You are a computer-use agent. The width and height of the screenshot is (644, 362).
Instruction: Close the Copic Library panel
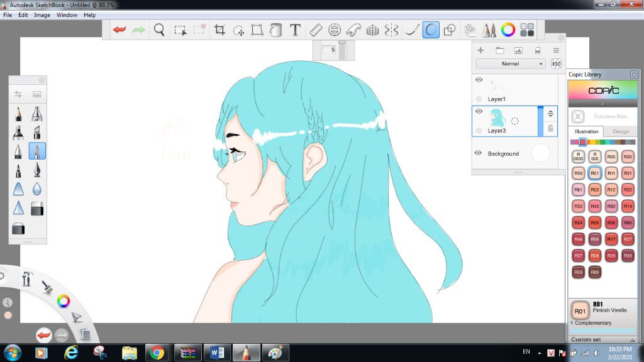click(634, 74)
